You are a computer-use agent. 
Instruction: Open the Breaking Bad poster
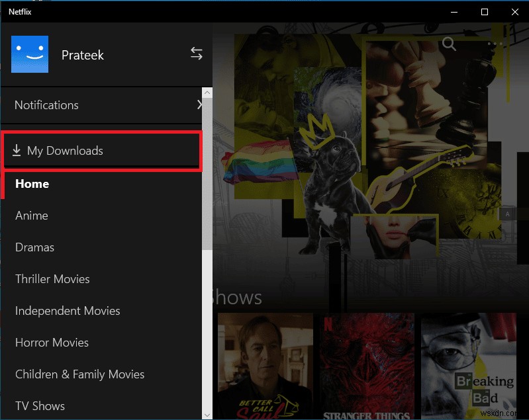coord(469,366)
